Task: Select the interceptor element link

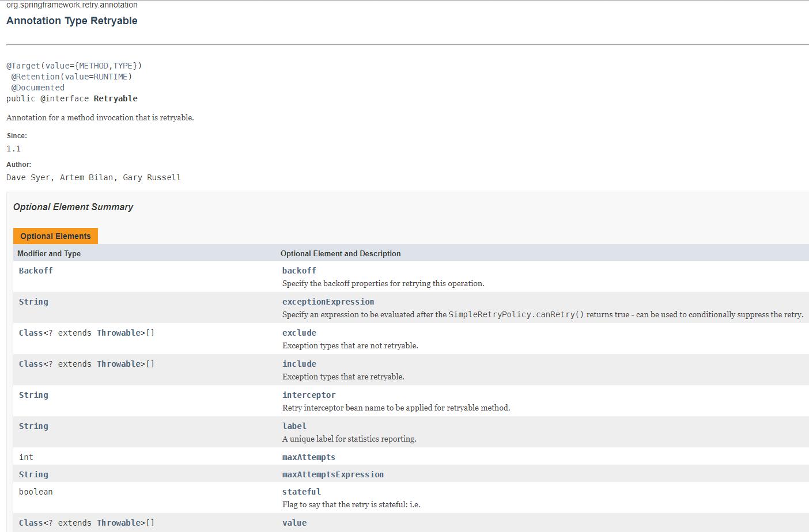Action: click(x=308, y=394)
